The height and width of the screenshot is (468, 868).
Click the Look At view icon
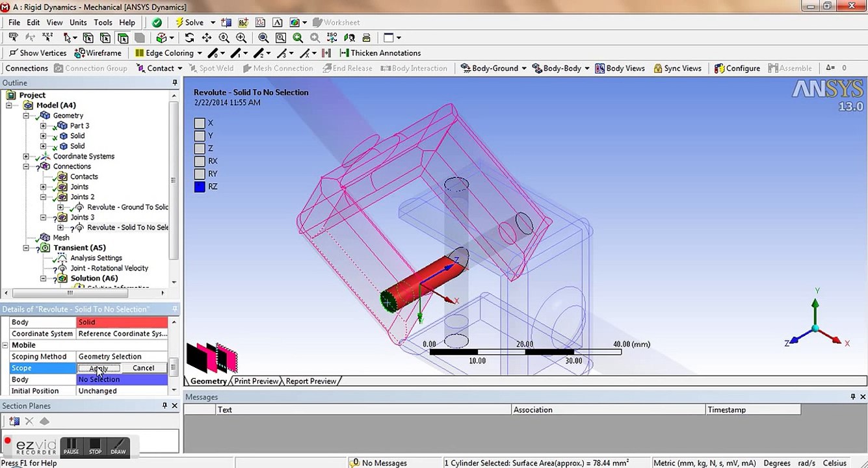pos(349,38)
